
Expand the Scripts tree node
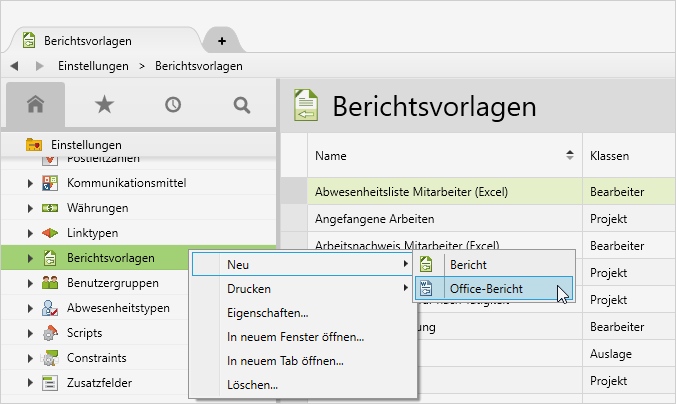coord(30,333)
